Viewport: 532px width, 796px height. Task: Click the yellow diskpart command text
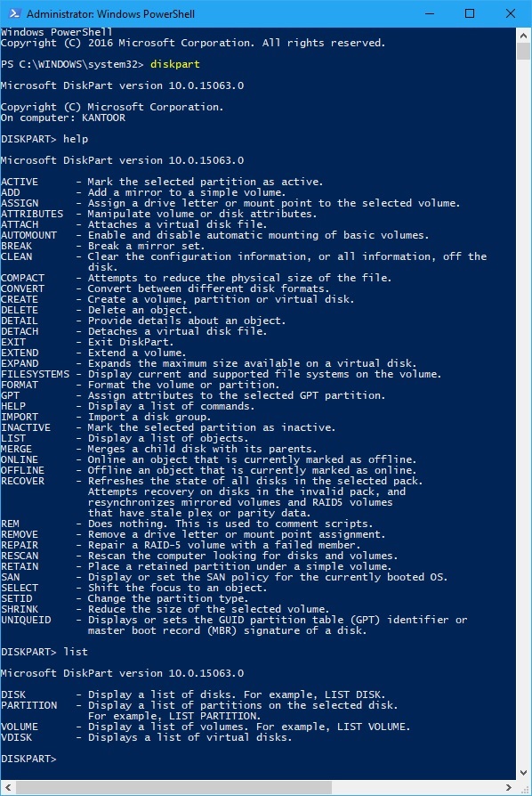pos(175,64)
